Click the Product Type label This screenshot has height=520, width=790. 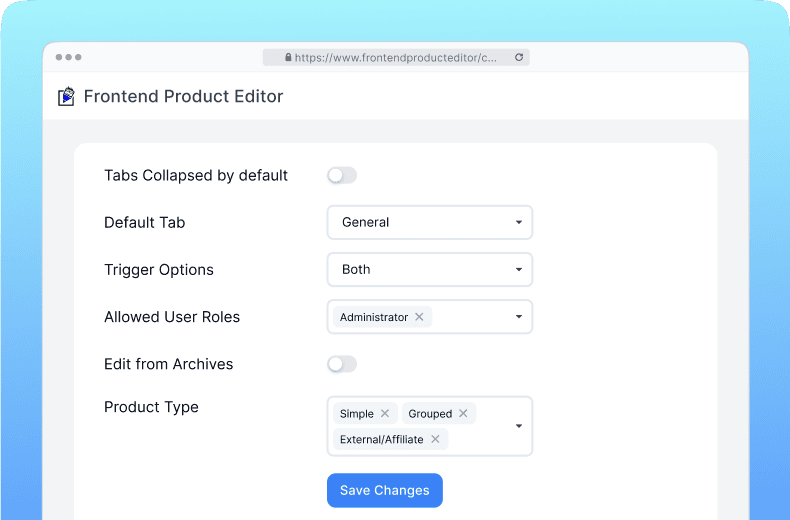point(151,407)
